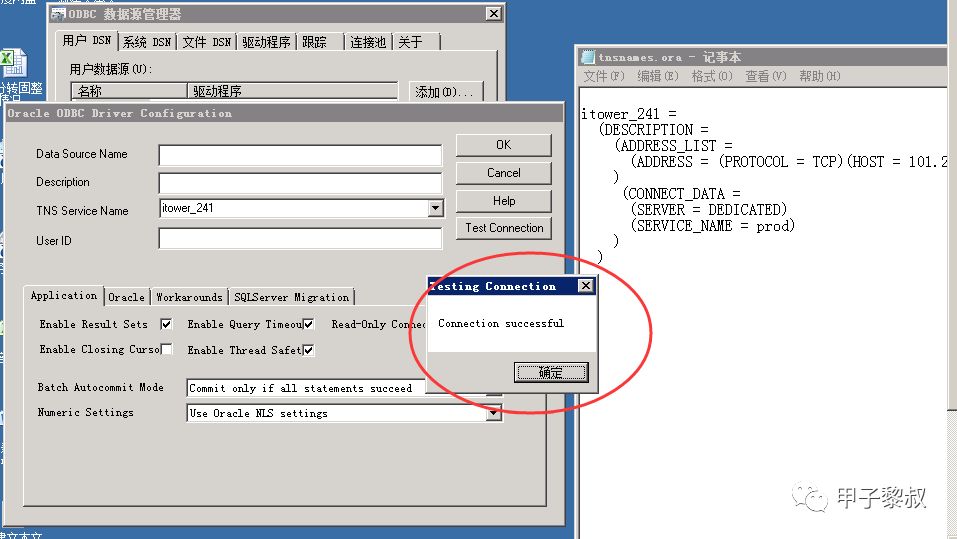Screen dimensions: 957x539
Task: Open Notepad 查看(V) menu
Action: (x=765, y=76)
